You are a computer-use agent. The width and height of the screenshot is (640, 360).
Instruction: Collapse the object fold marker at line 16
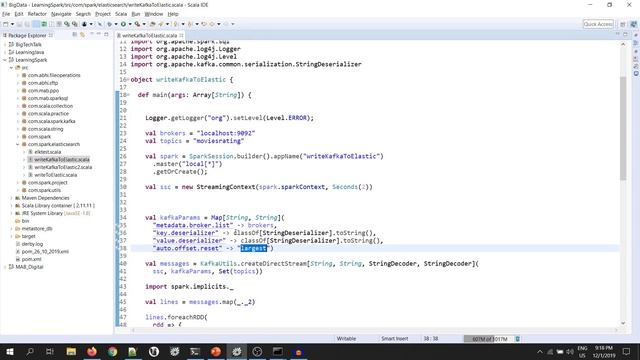point(128,80)
